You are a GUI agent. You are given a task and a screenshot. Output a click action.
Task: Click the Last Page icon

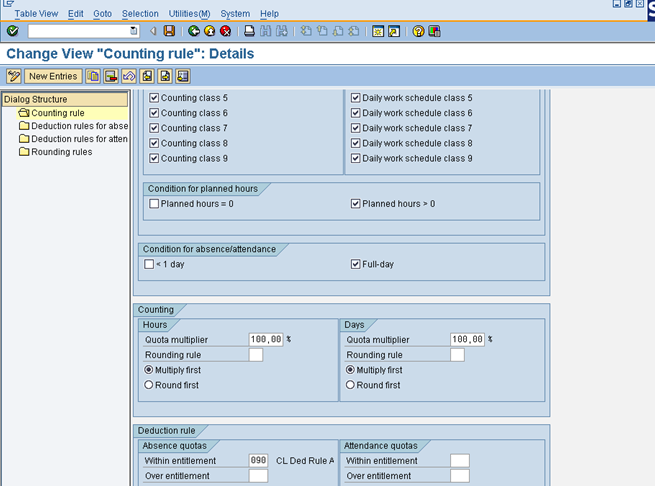[354, 31]
